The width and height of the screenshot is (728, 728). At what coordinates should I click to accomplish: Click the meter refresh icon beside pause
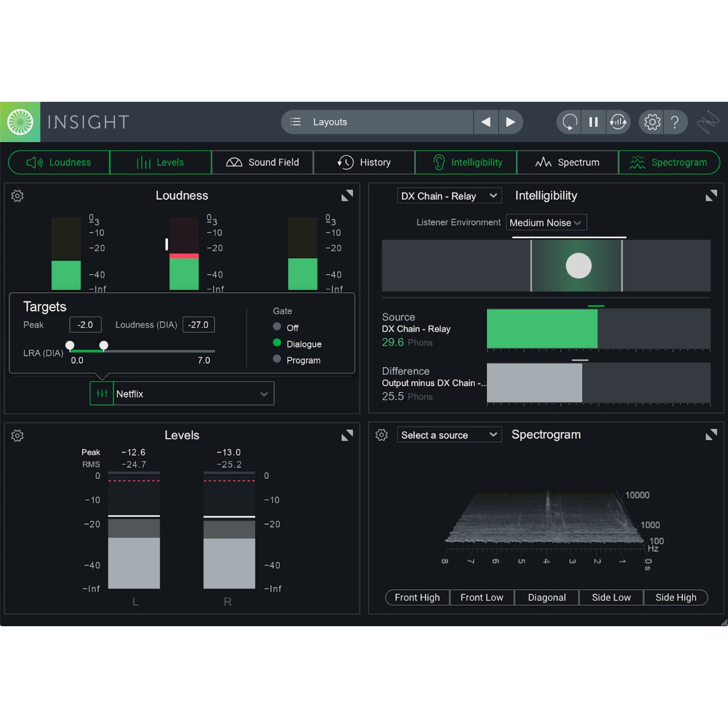tap(618, 122)
